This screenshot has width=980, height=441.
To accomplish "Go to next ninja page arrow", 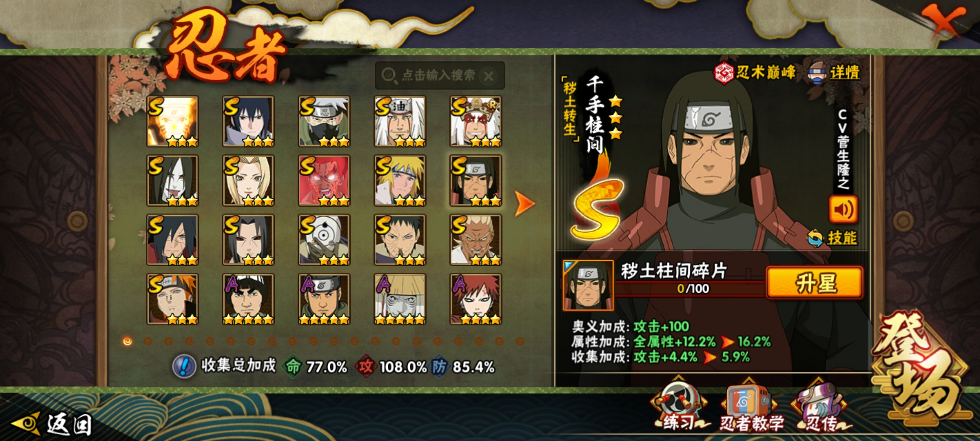I will 524,203.
